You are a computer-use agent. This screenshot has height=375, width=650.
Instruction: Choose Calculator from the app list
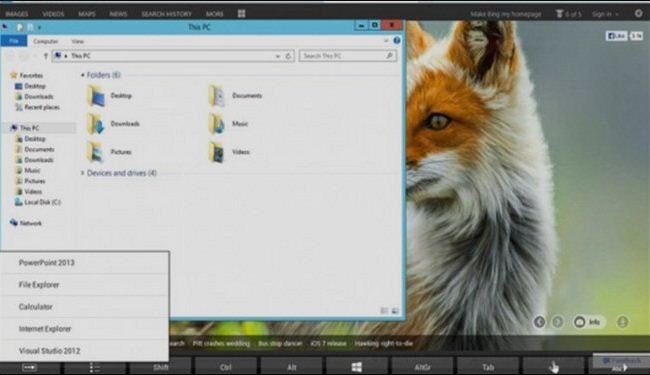tap(85, 307)
